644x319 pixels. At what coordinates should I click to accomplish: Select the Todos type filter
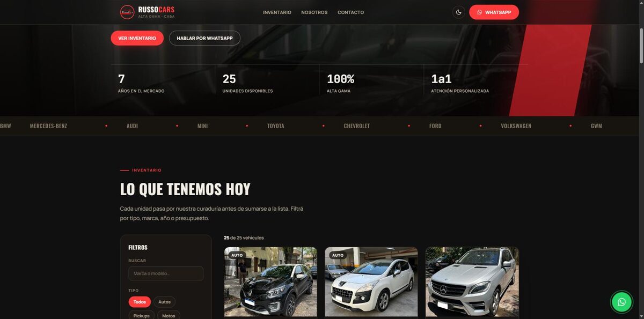click(140, 302)
